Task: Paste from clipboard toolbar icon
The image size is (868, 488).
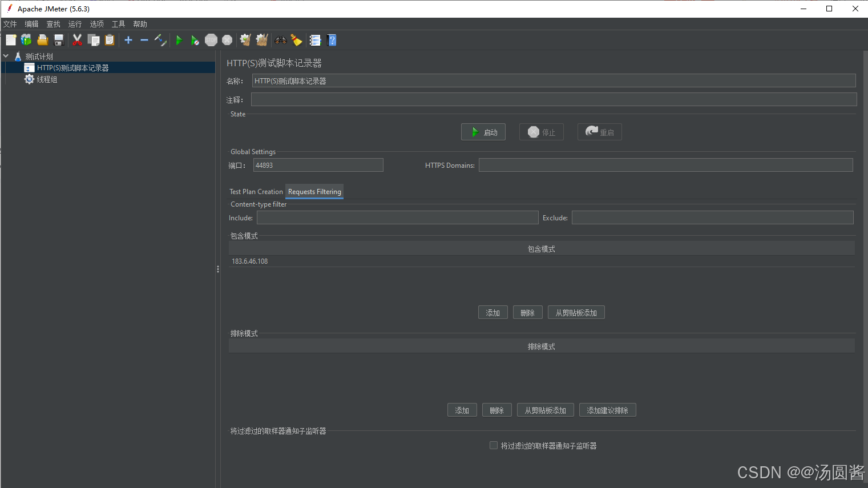Action: pos(110,40)
